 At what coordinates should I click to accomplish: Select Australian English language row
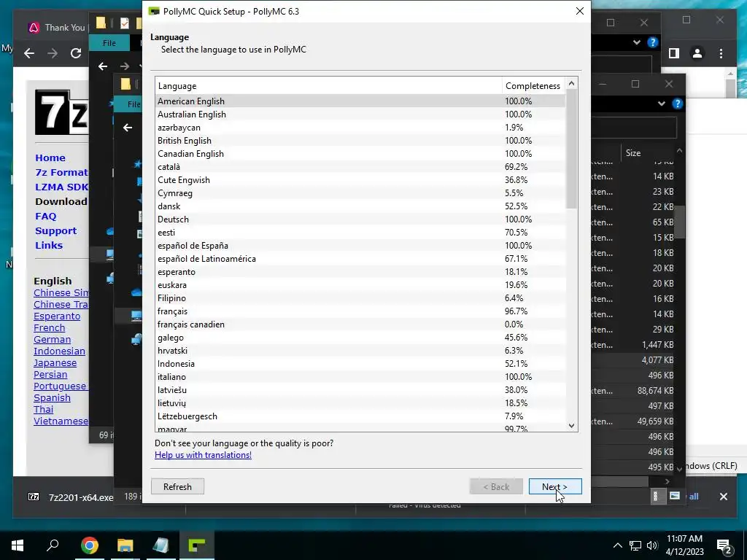(360, 114)
